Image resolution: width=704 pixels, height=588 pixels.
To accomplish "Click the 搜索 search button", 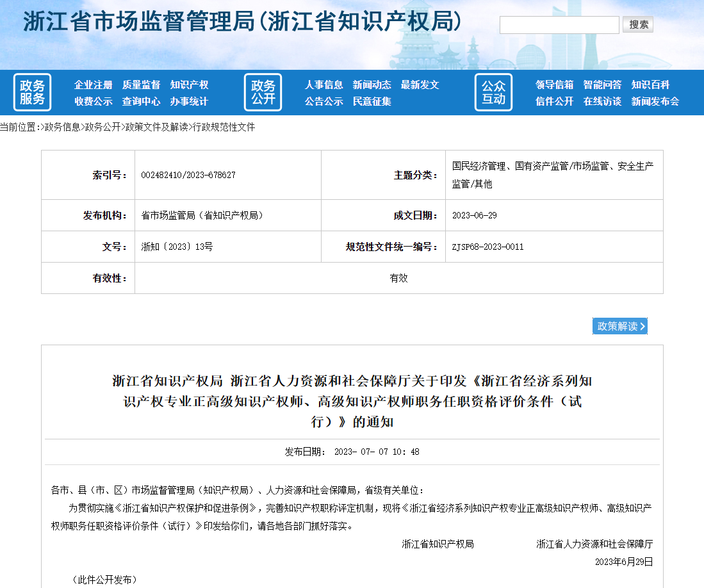I will pos(637,24).
